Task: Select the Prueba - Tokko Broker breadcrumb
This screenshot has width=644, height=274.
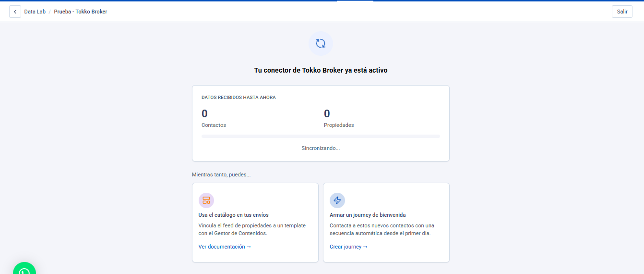Action: [x=81, y=12]
